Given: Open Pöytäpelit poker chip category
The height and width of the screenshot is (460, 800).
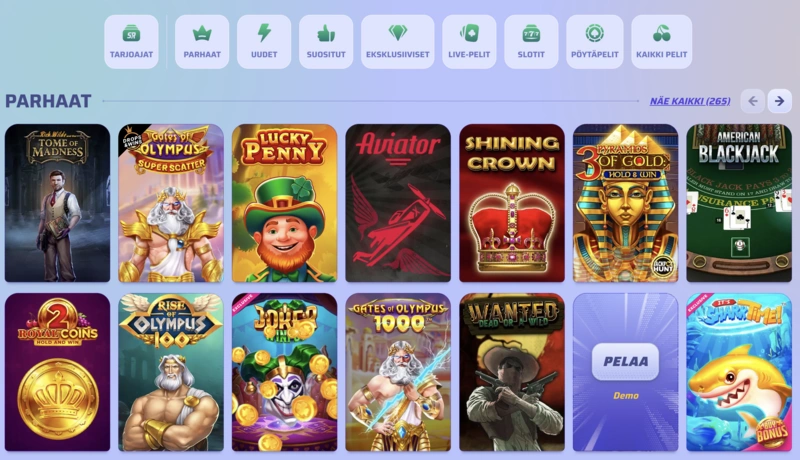Looking at the screenshot, I should pos(594,42).
